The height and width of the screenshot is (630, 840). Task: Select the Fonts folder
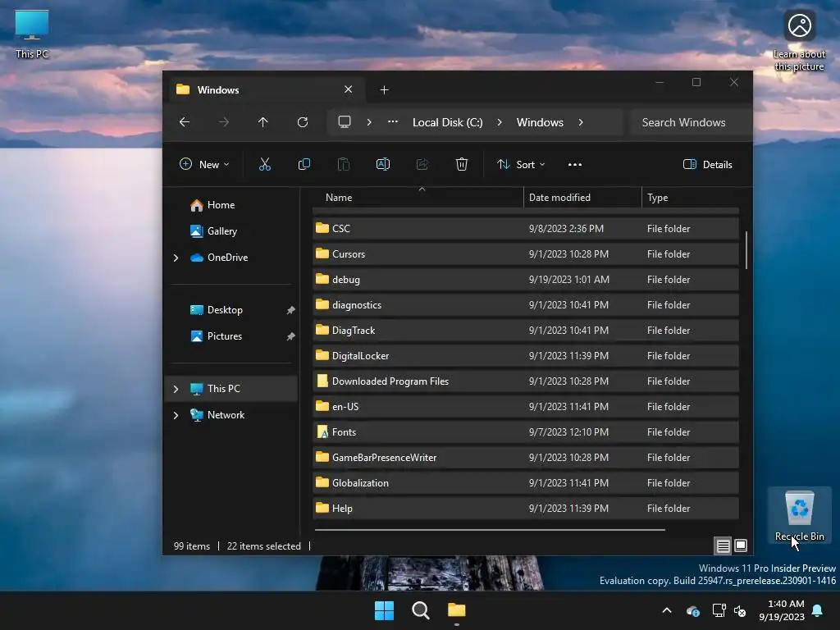(526, 432)
